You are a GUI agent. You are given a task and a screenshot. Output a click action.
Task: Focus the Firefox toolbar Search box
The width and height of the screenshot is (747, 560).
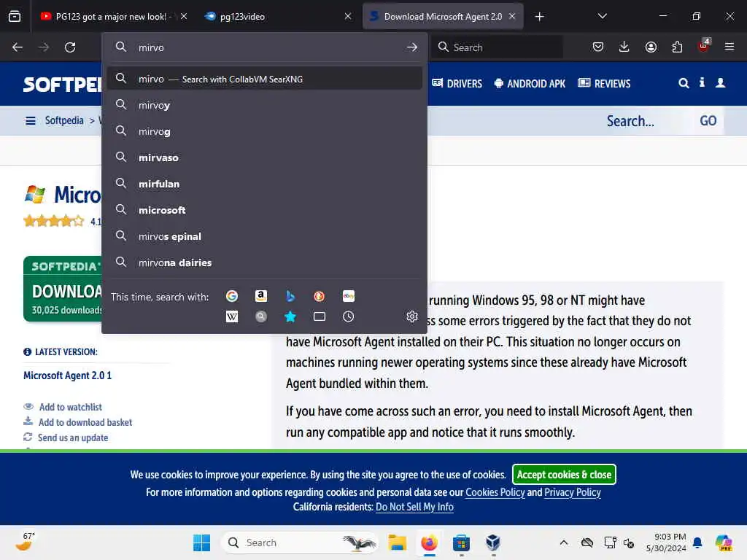coord(498,47)
